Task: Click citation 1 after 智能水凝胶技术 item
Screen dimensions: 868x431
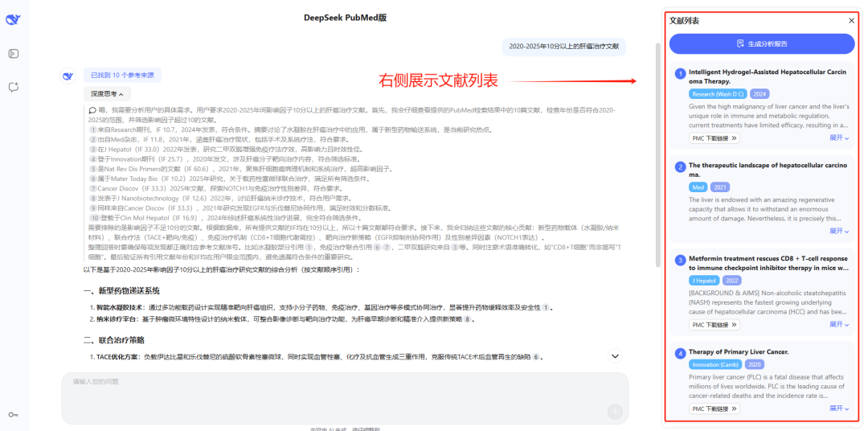Action: (545, 307)
